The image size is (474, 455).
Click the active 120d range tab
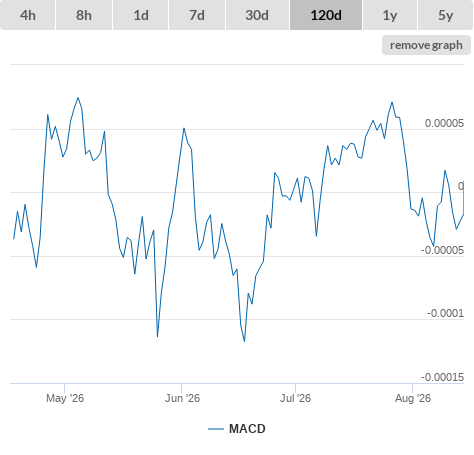(x=326, y=15)
